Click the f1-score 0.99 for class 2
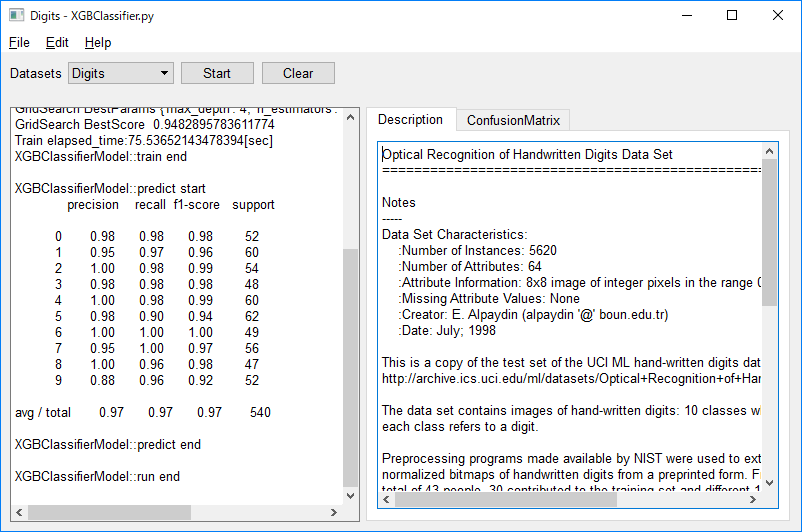 (200, 268)
